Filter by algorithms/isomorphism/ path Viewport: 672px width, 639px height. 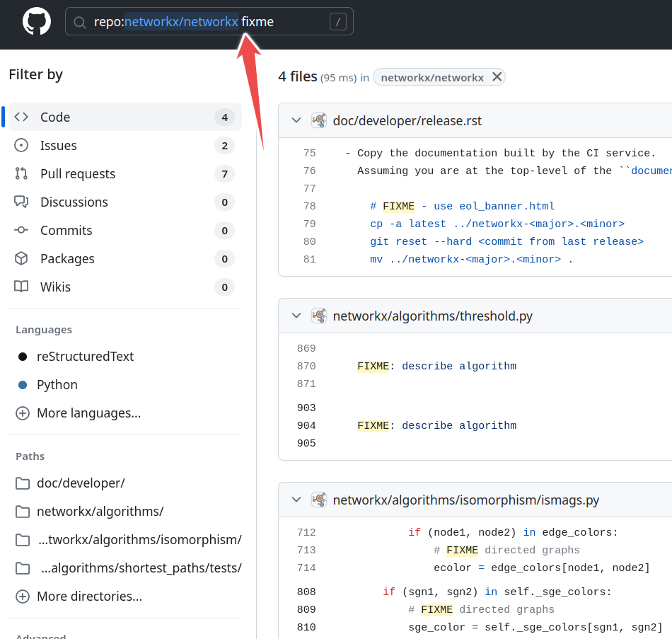[x=140, y=539]
